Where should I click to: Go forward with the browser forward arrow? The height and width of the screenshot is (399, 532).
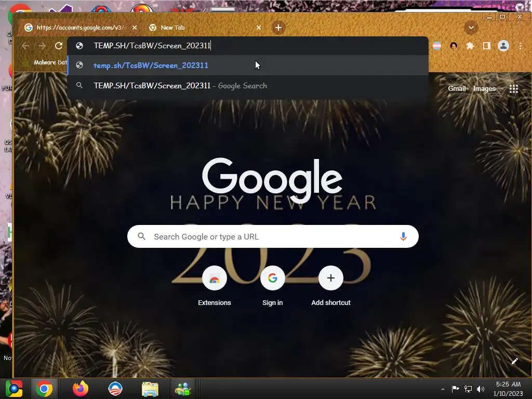point(42,46)
